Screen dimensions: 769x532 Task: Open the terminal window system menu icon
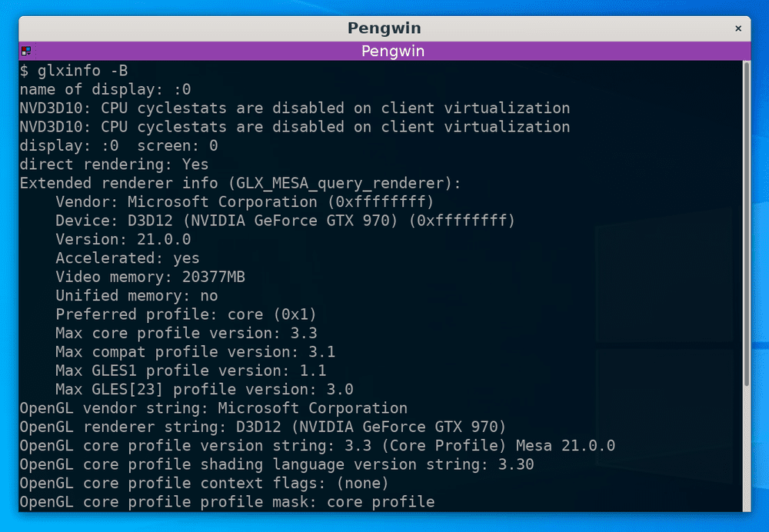coord(25,49)
